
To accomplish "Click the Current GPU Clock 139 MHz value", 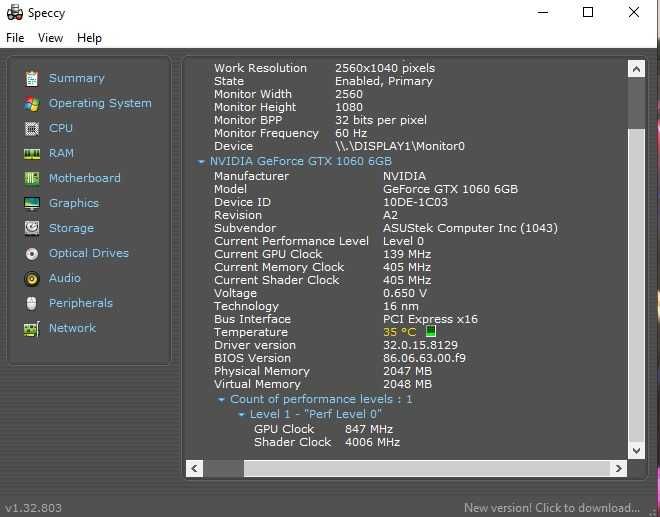I will [407, 254].
